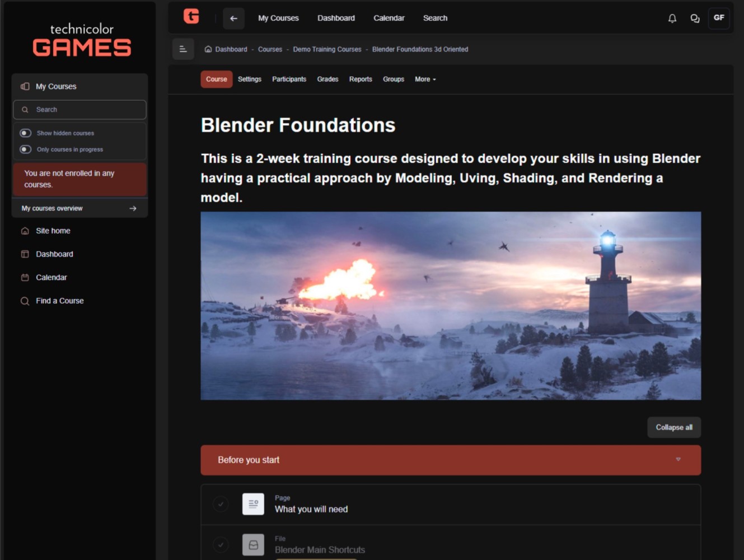Open the GF user avatar menu
The width and height of the screenshot is (744, 560).
pyautogui.click(x=719, y=18)
